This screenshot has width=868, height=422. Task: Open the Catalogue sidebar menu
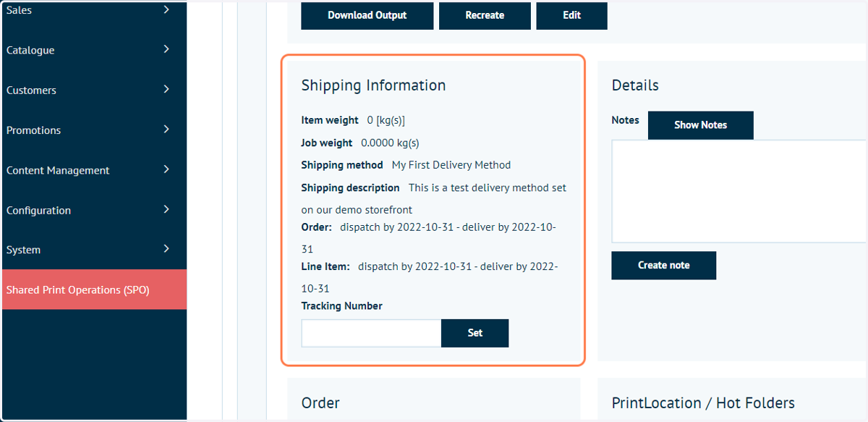pos(94,50)
